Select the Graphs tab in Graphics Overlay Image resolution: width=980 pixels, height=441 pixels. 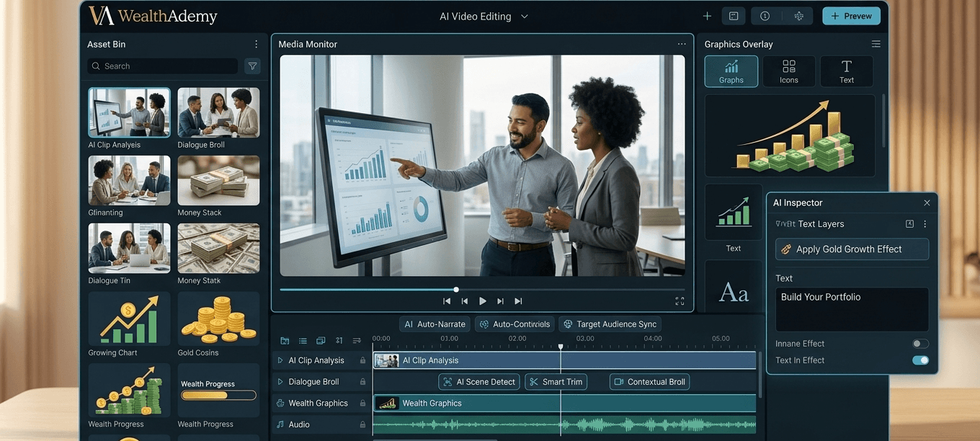click(731, 71)
